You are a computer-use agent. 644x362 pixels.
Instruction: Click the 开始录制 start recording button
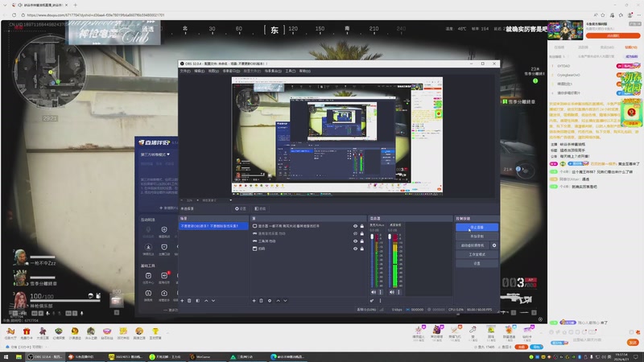(477, 237)
